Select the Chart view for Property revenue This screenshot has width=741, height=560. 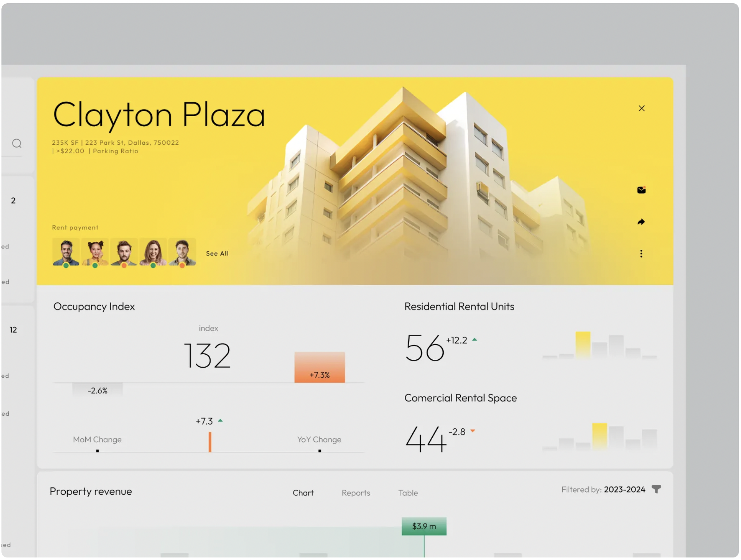303,493
